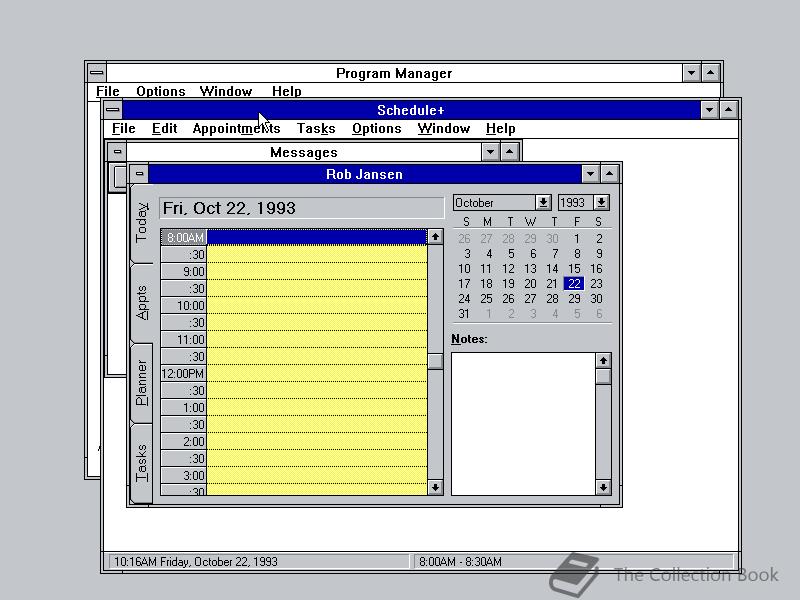The image size is (800, 600).
Task: Click the Rob Jansen title bar
Action: point(364,174)
